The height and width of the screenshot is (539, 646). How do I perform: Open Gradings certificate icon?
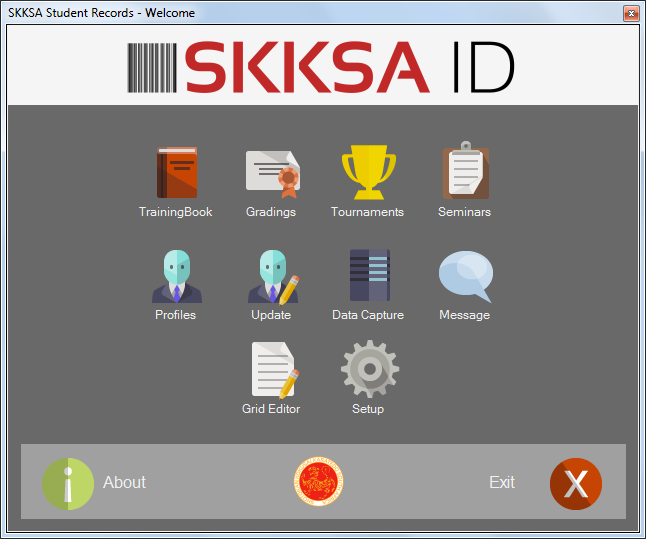pos(272,173)
